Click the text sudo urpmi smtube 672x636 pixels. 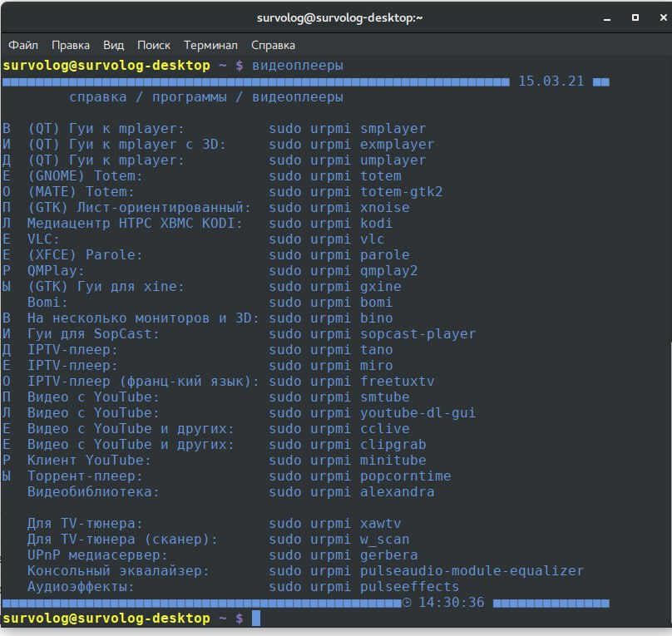tap(339, 397)
